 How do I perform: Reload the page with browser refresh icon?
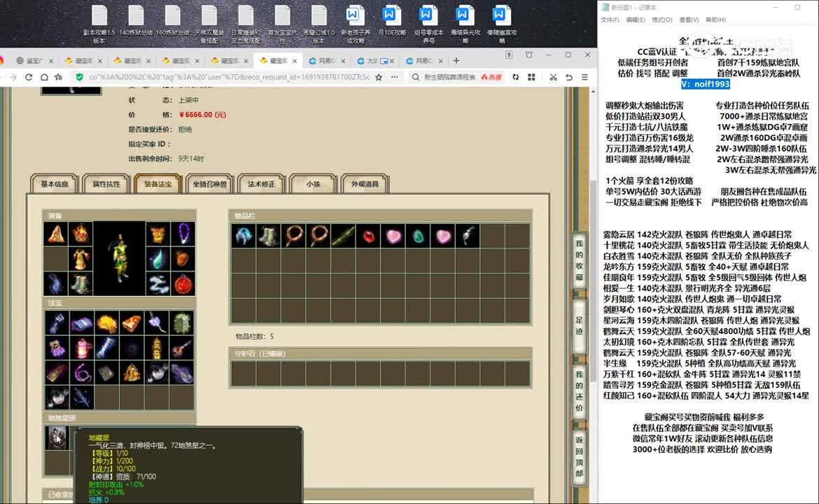point(29,77)
